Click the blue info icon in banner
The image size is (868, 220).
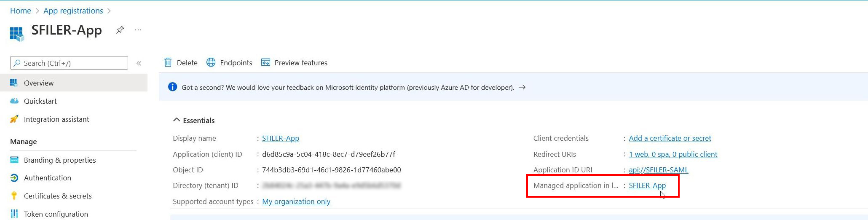tap(172, 87)
